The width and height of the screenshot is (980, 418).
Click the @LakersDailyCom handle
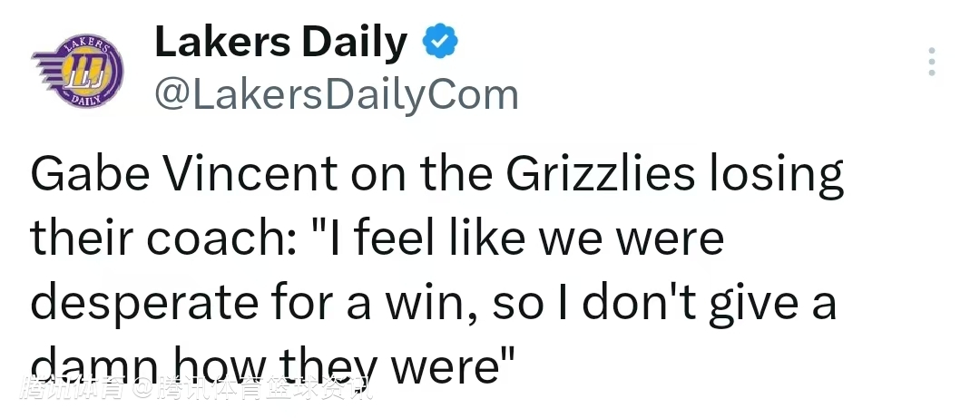pos(337,94)
